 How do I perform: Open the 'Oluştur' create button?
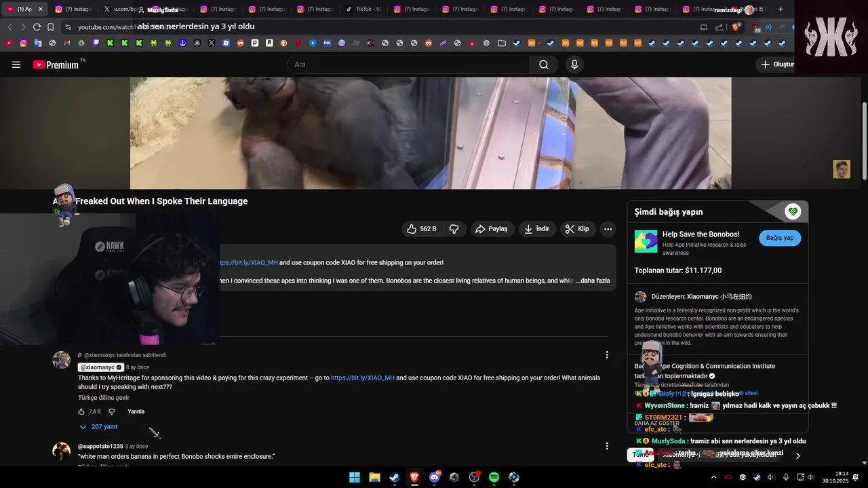point(776,64)
